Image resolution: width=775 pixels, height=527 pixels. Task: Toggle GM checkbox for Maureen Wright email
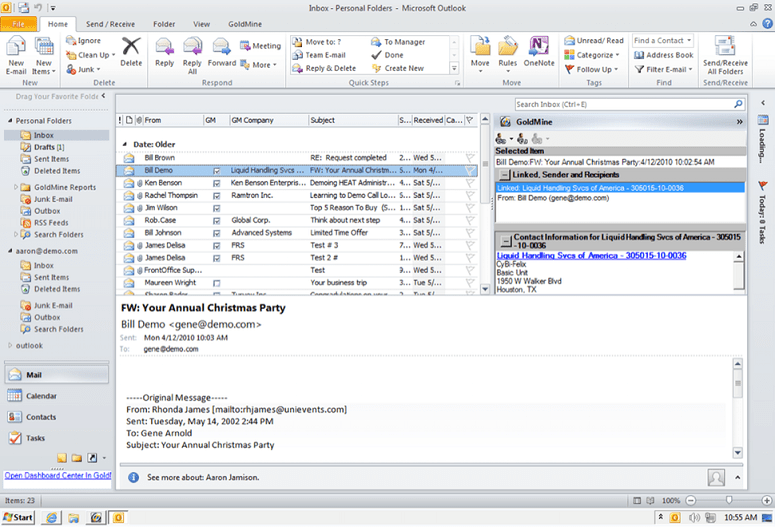pyautogui.click(x=216, y=283)
